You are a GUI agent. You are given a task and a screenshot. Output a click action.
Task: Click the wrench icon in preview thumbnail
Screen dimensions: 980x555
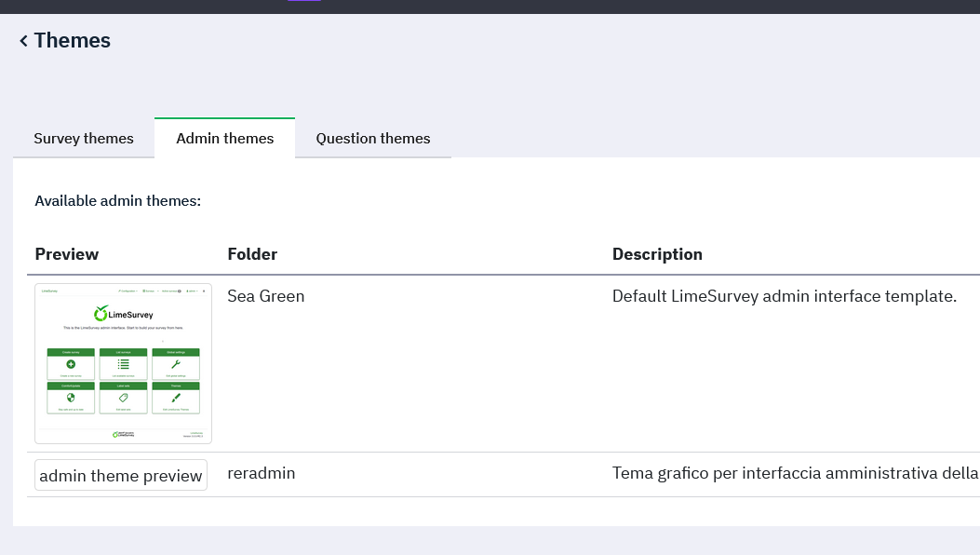click(176, 364)
